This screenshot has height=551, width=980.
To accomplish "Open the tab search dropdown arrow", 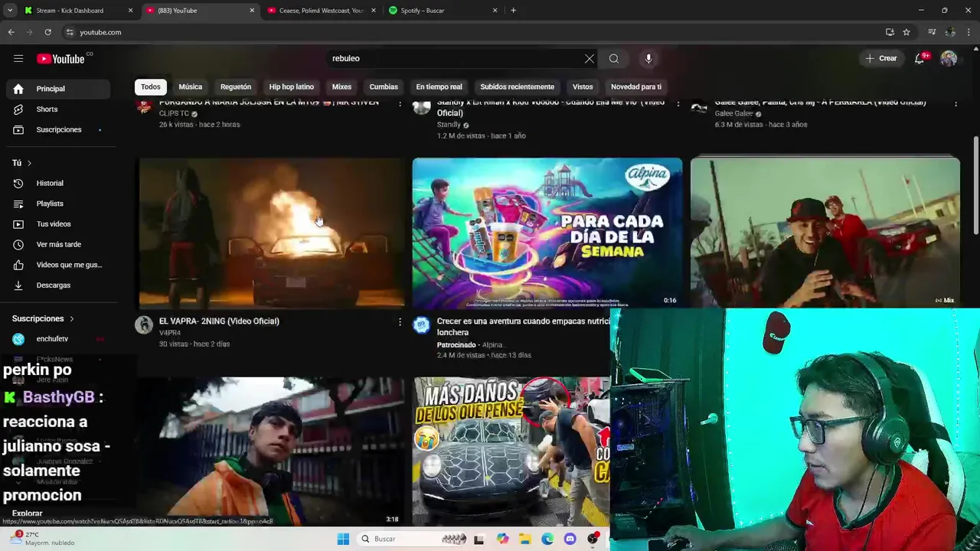I will pyautogui.click(x=10, y=11).
